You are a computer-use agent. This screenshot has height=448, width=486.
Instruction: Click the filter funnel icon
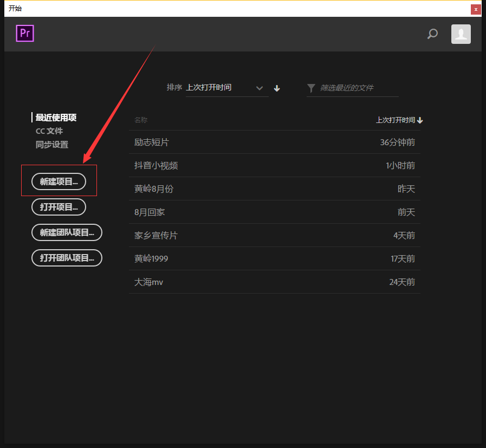click(x=311, y=88)
